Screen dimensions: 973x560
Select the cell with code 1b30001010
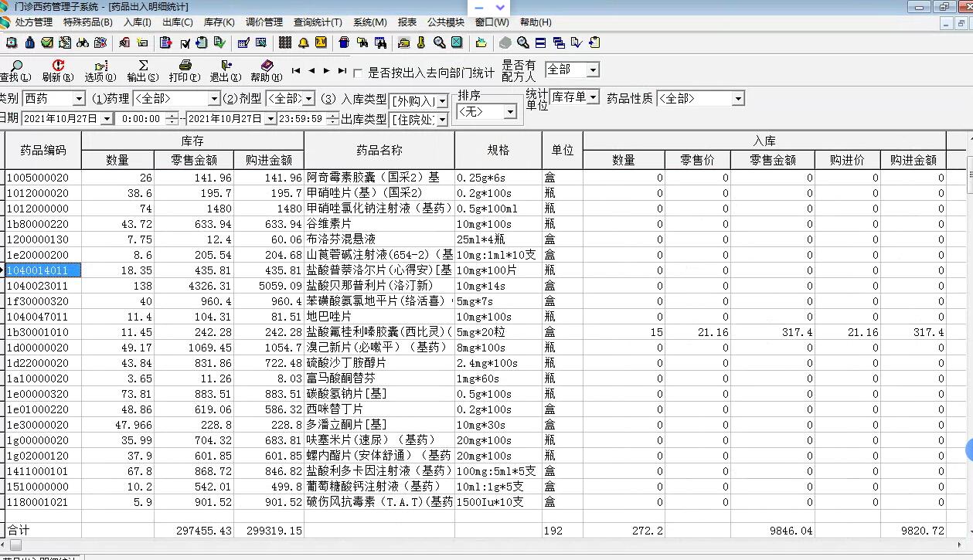pyautogui.click(x=43, y=332)
